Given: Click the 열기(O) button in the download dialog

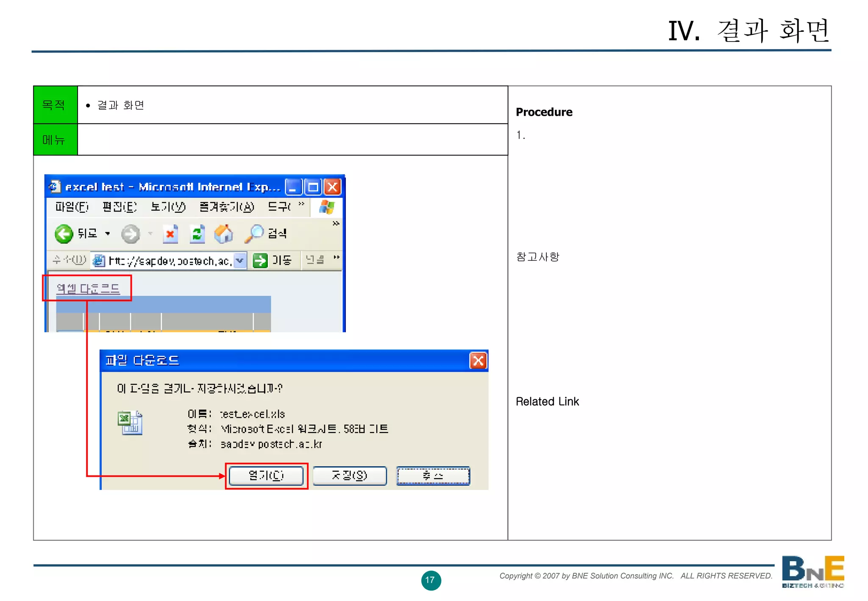Looking at the screenshot, I should coord(266,476).
